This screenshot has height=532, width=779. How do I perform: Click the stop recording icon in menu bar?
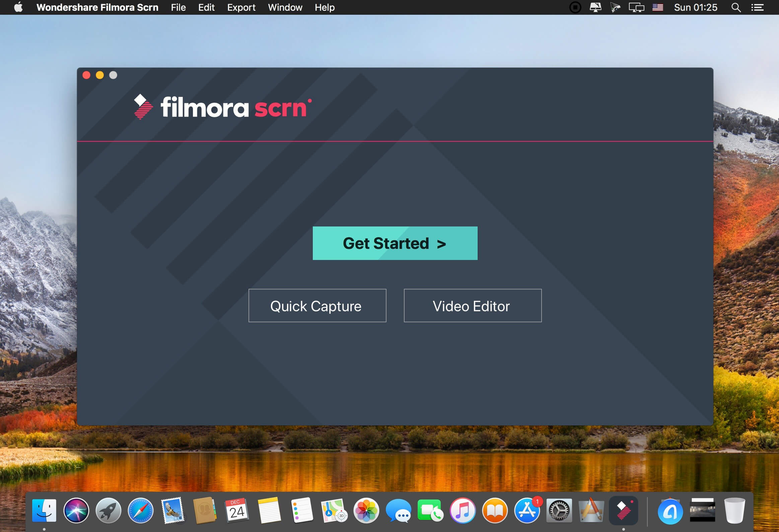575,7
